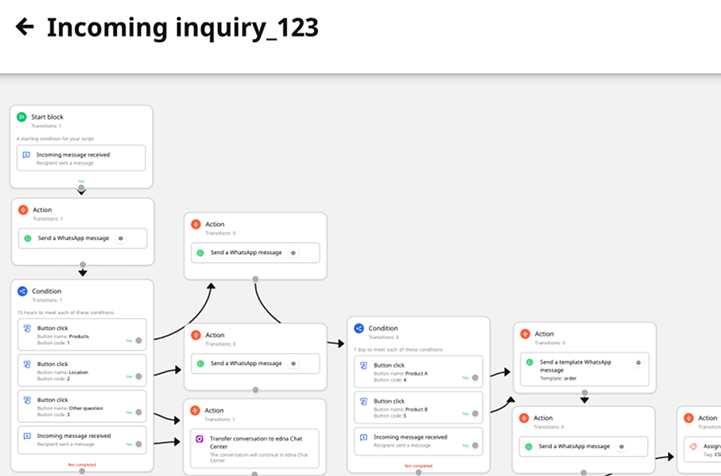Click 'Not completed' label under the 1 day Condition
This screenshot has width=721, height=476.
pyautogui.click(x=418, y=466)
